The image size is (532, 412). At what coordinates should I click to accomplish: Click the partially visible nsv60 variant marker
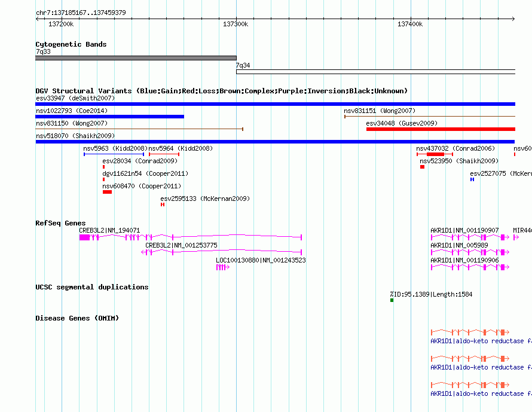[x=515, y=154]
